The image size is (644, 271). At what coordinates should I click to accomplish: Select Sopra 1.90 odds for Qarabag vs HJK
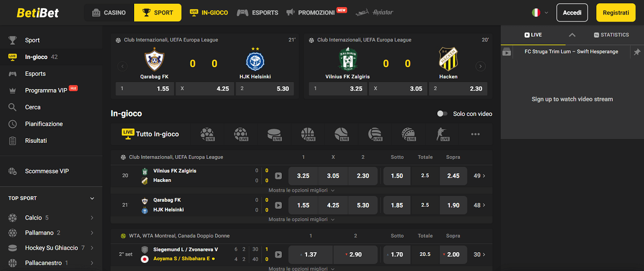coord(453,205)
